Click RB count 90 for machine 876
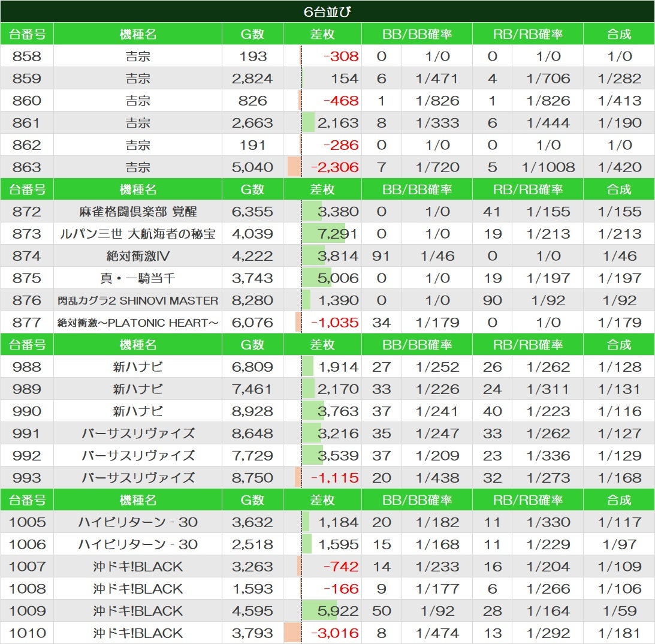The height and width of the screenshot is (644, 655). [491, 300]
